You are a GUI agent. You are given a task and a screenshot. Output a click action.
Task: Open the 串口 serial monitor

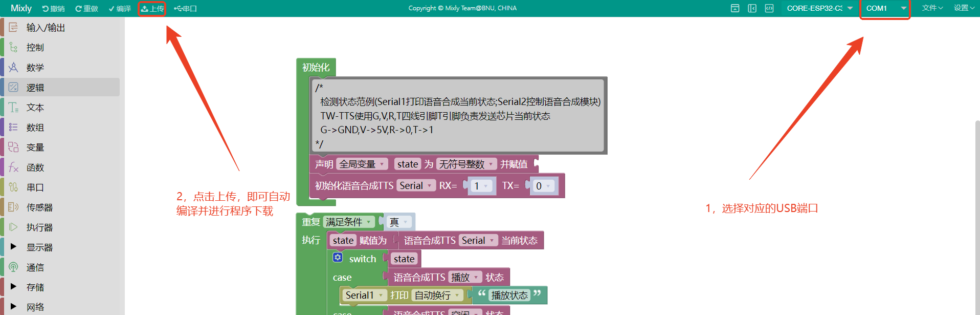185,9
